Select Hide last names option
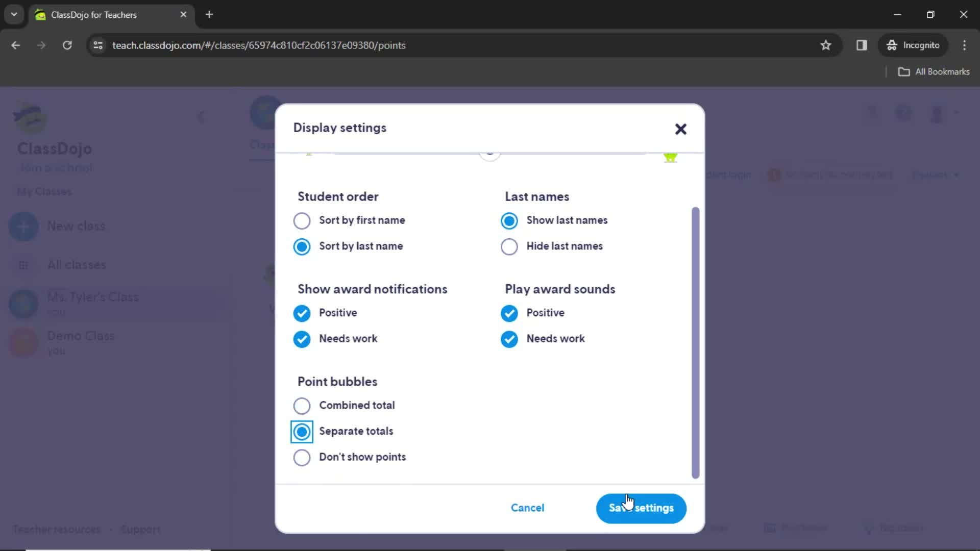The width and height of the screenshot is (980, 551). click(509, 247)
